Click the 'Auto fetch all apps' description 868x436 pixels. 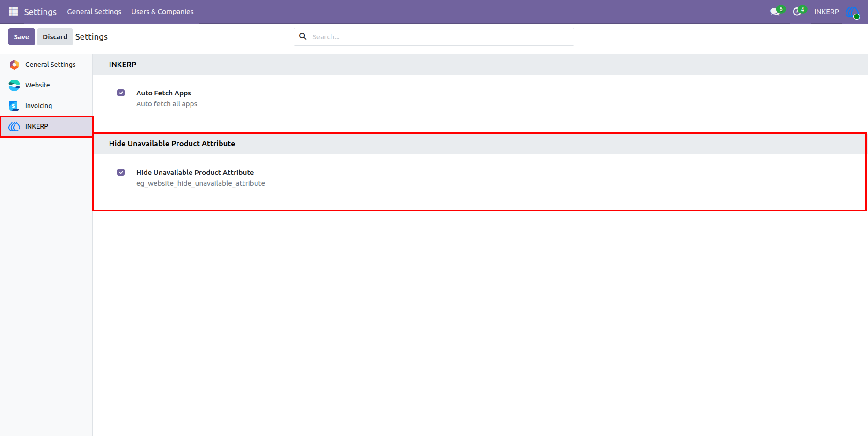pos(167,104)
